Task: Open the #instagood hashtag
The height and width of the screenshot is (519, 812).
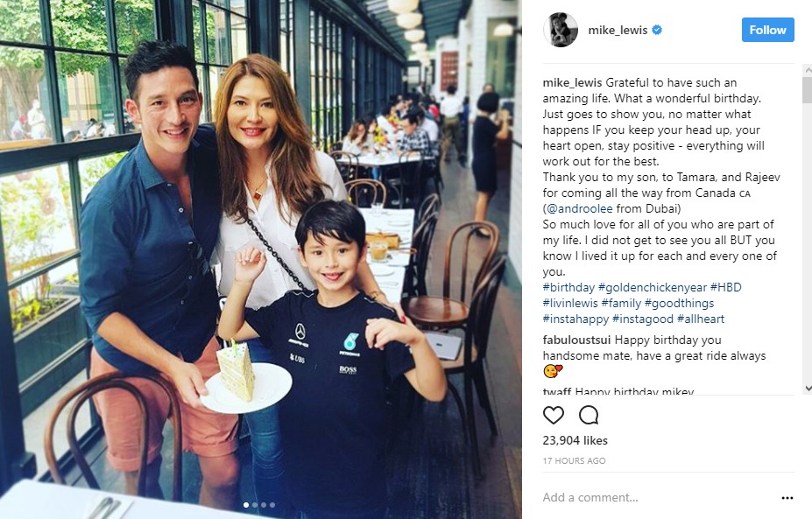Action: tap(643, 319)
